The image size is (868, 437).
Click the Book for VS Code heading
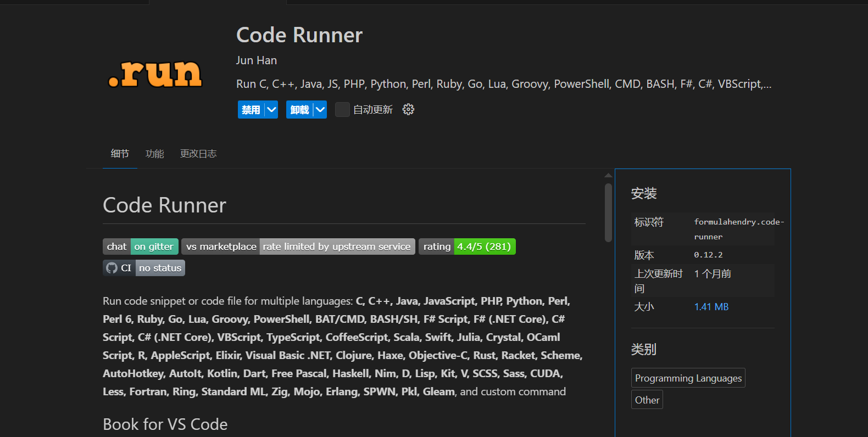tap(165, 424)
